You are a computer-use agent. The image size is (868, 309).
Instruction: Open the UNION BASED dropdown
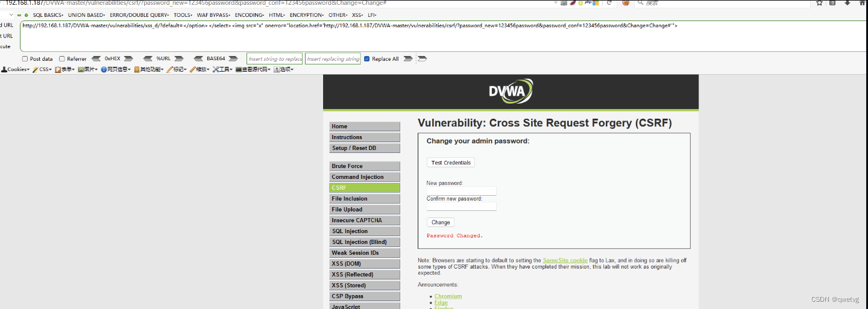pyautogui.click(x=86, y=15)
